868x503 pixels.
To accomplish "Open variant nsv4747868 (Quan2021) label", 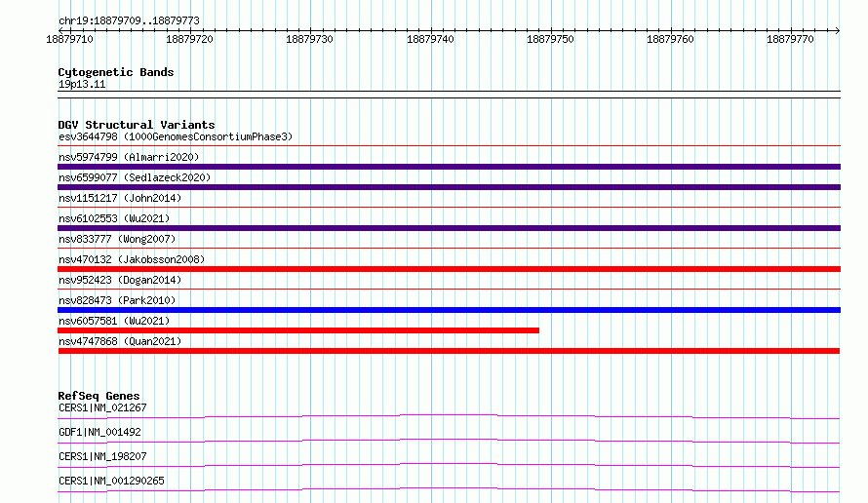I will [120, 341].
